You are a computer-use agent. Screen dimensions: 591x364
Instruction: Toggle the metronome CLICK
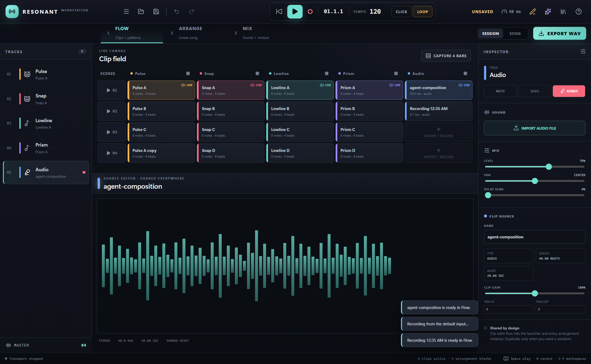pyautogui.click(x=401, y=12)
